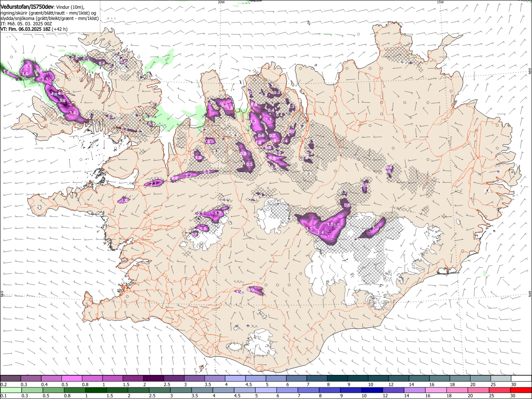Click the 1.4 precipitation value on the map

point(320,232)
